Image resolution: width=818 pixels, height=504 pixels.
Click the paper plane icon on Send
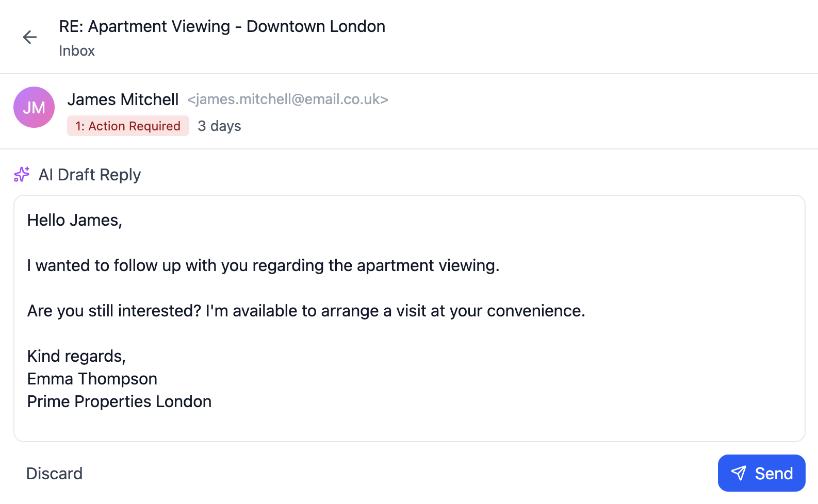tap(739, 473)
